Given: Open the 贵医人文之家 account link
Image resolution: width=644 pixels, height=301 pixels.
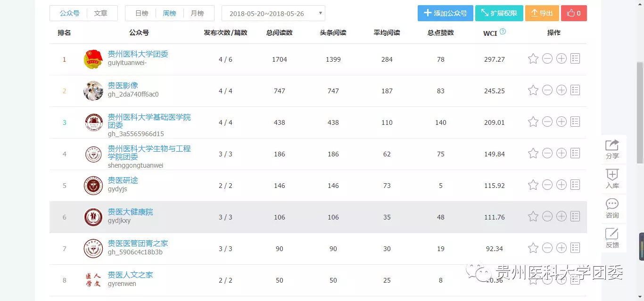Looking at the screenshot, I should point(130,275).
